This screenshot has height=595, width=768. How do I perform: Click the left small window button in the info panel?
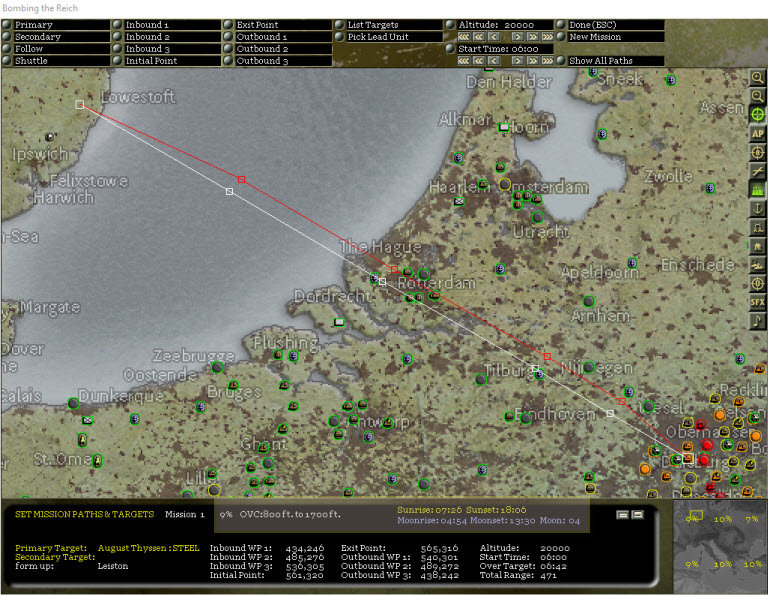[622, 514]
